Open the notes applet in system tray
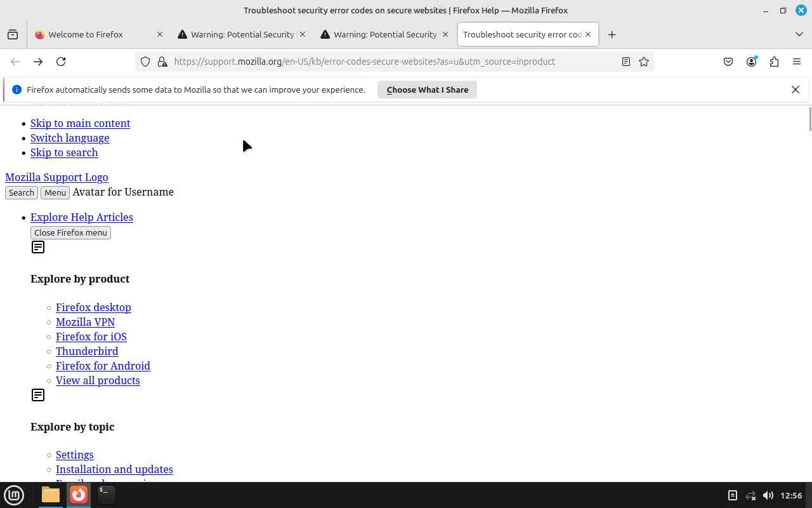812x508 pixels. (x=732, y=495)
